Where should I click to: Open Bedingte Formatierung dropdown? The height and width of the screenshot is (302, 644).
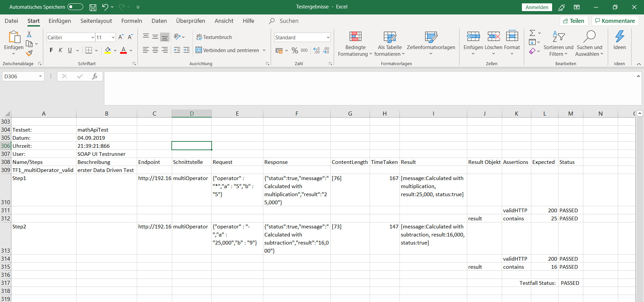click(355, 44)
